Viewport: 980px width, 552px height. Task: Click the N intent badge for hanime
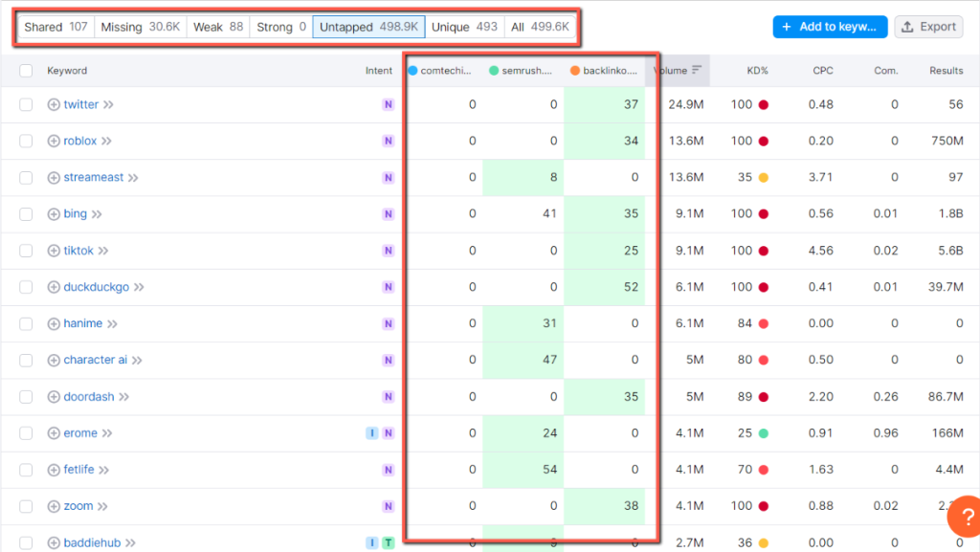[x=389, y=322]
